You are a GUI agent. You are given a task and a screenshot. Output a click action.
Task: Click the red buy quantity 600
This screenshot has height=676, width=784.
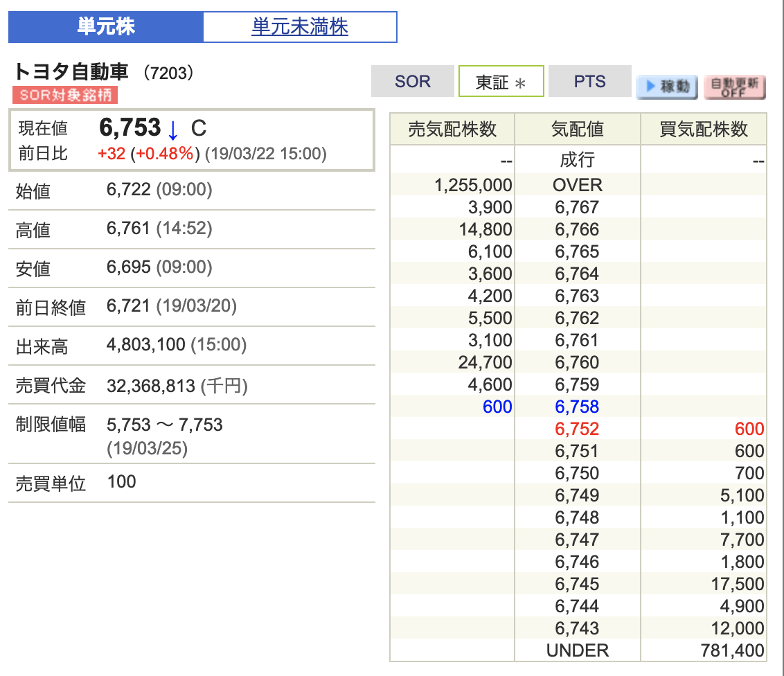point(749,429)
